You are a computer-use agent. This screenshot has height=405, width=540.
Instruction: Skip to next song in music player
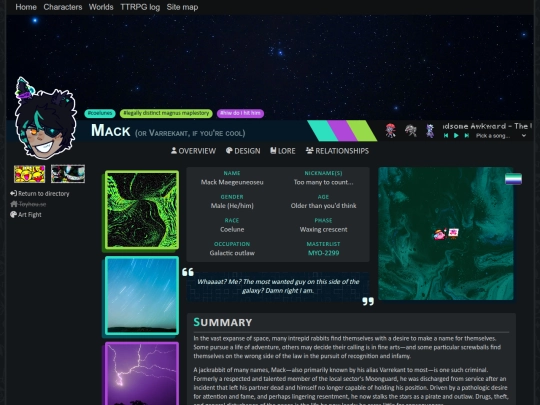467,136
